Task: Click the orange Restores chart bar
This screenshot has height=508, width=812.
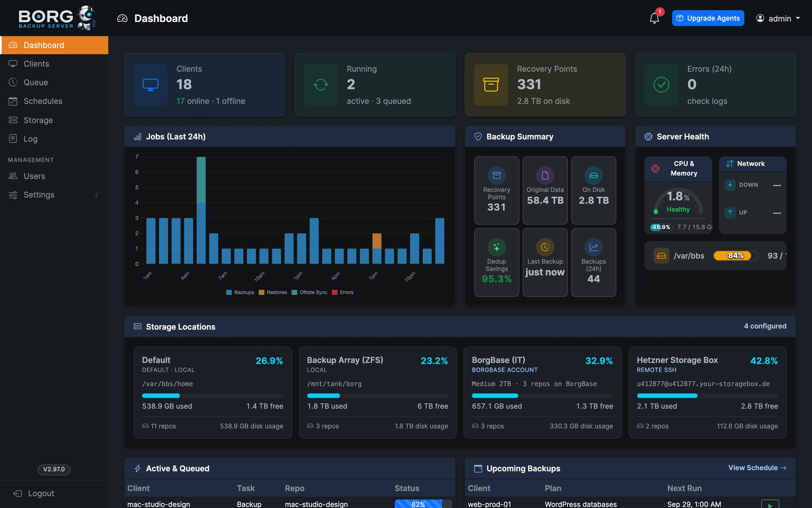Action: click(x=377, y=241)
